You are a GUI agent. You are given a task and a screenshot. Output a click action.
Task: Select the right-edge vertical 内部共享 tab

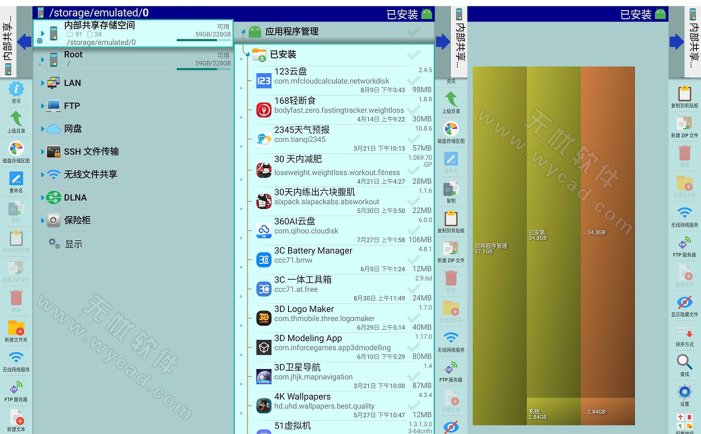tap(693, 42)
